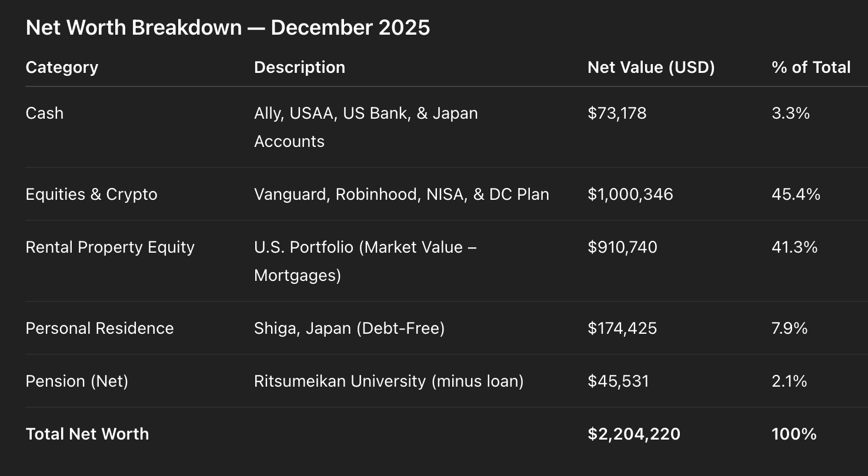This screenshot has height=476, width=868.
Task: Click the Net Value (USD) header
Action: (651, 68)
